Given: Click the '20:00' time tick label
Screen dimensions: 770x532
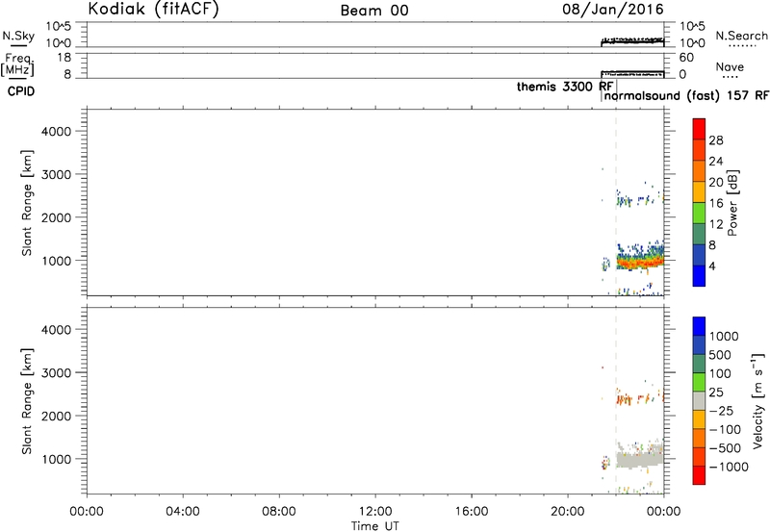Looking at the screenshot, I should [567, 512].
